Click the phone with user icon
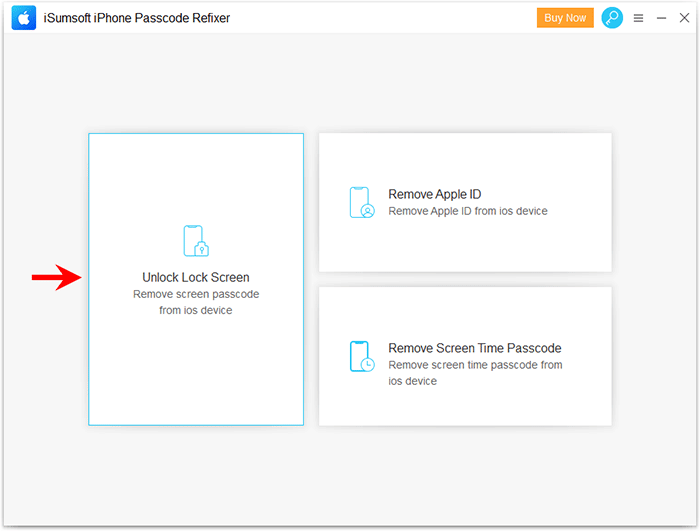700x531 pixels. point(362,202)
